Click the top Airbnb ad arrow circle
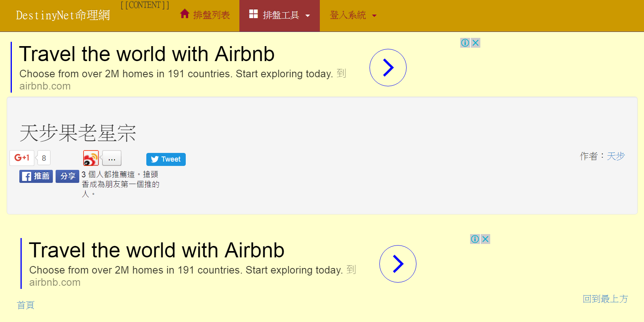 coord(388,67)
